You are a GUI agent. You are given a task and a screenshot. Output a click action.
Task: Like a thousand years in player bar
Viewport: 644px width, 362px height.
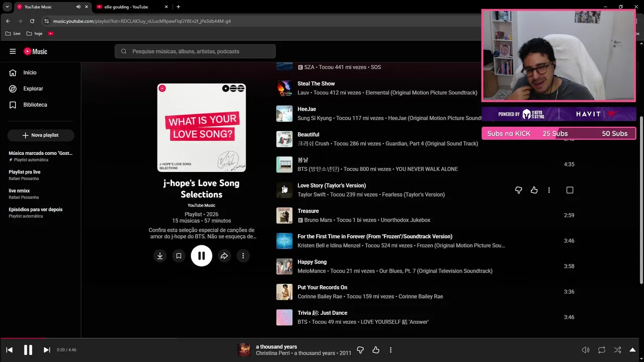tap(376, 350)
